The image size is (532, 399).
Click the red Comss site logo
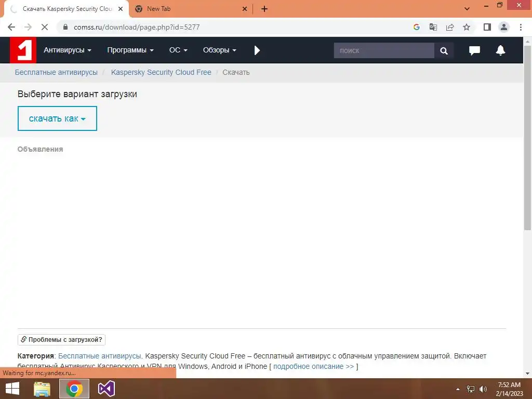coord(23,50)
